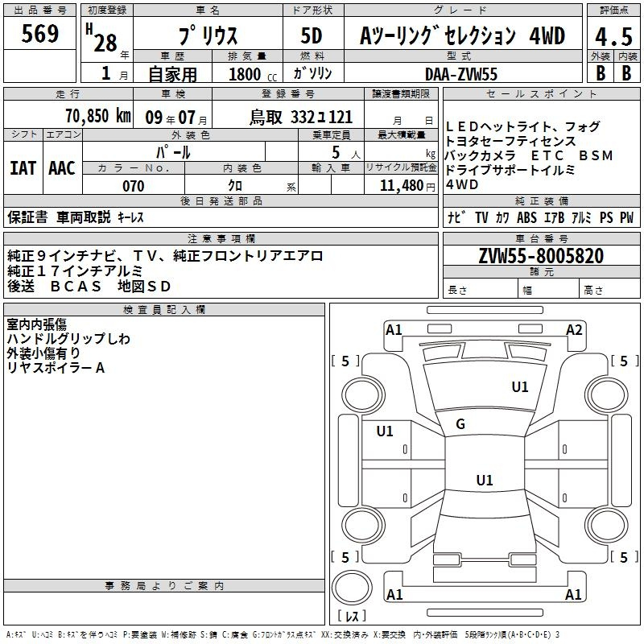Click A2 mark on front bumper diagram
The image size is (644, 644).
click(x=574, y=330)
